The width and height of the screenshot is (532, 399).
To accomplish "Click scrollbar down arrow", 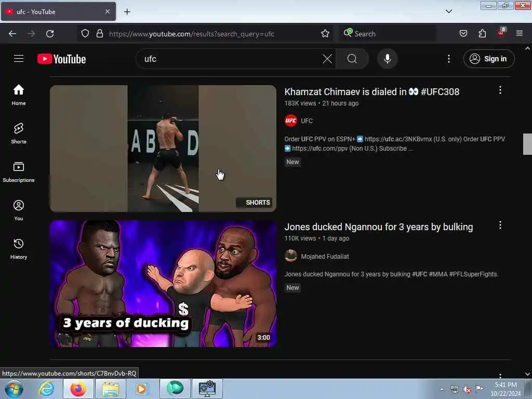I will pyautogui.click(x=527, y=374).
